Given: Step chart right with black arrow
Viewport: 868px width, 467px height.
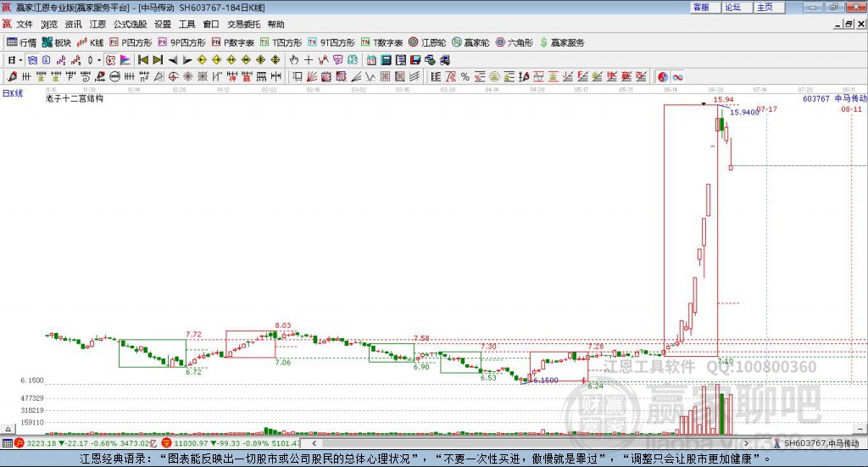Looking at the screenshot, I should (187, 60).
